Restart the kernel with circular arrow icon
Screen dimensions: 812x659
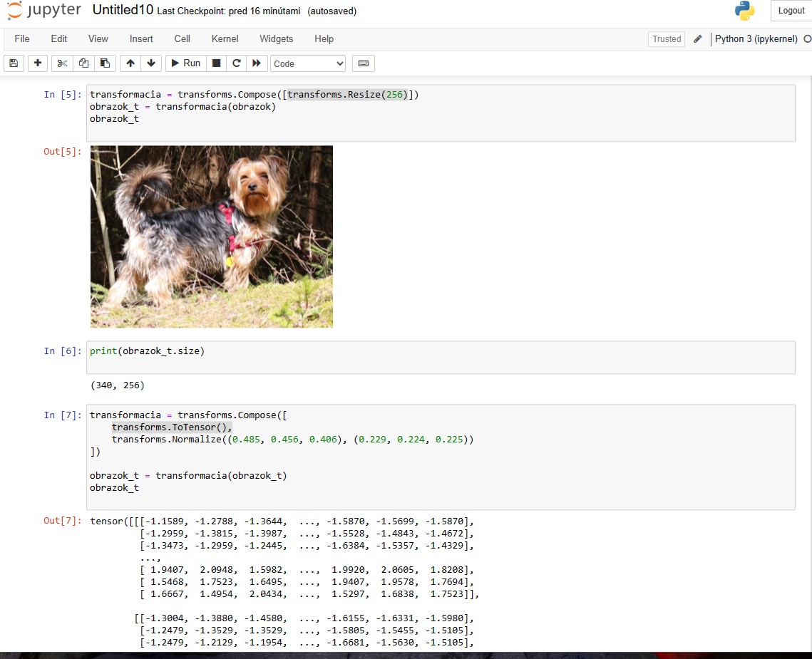click(236, 63)
